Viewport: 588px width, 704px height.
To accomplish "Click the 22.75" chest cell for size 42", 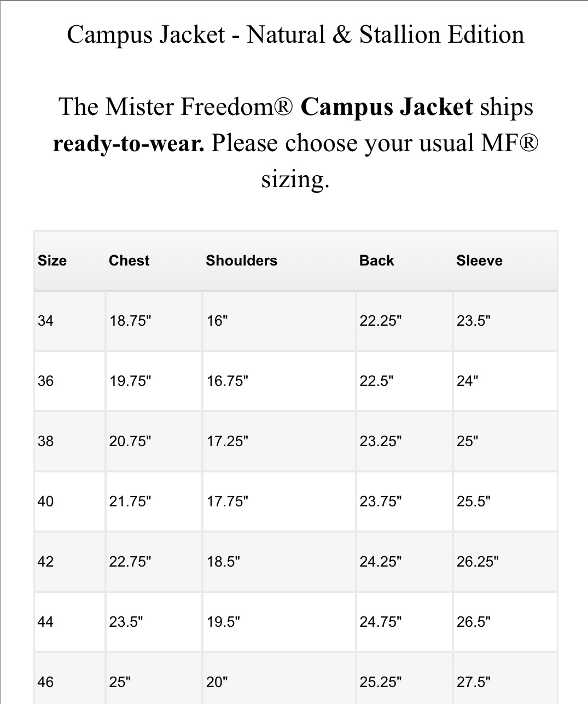I will click(x=154, y=562).
